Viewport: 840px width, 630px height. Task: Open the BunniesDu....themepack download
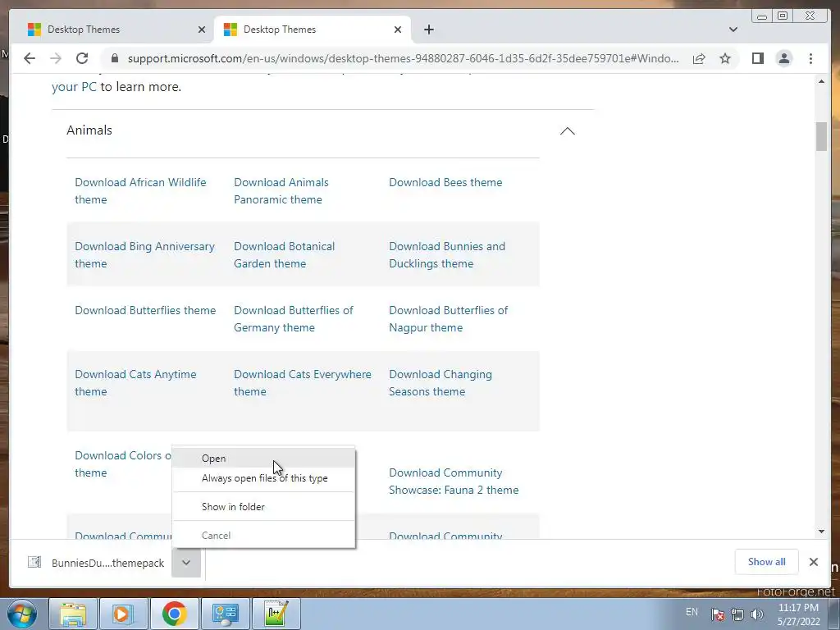[x=107, y=563]
